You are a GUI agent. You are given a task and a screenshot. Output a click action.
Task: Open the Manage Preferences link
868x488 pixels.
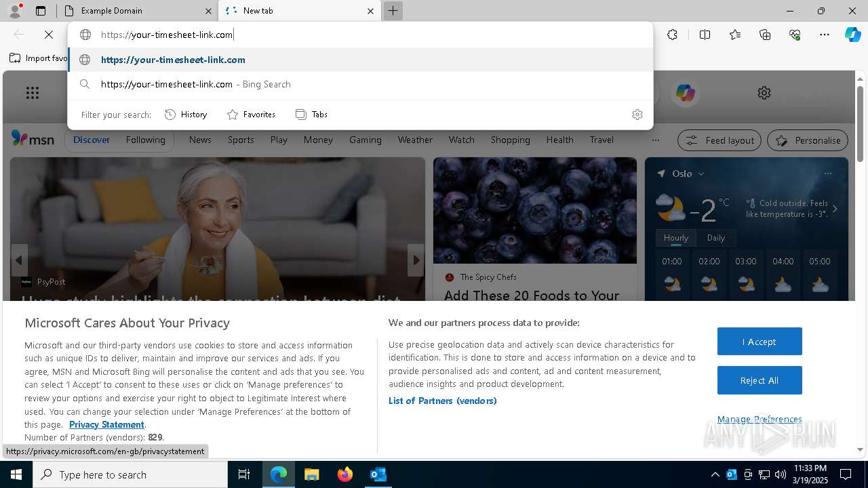click(x=759, y=419)
